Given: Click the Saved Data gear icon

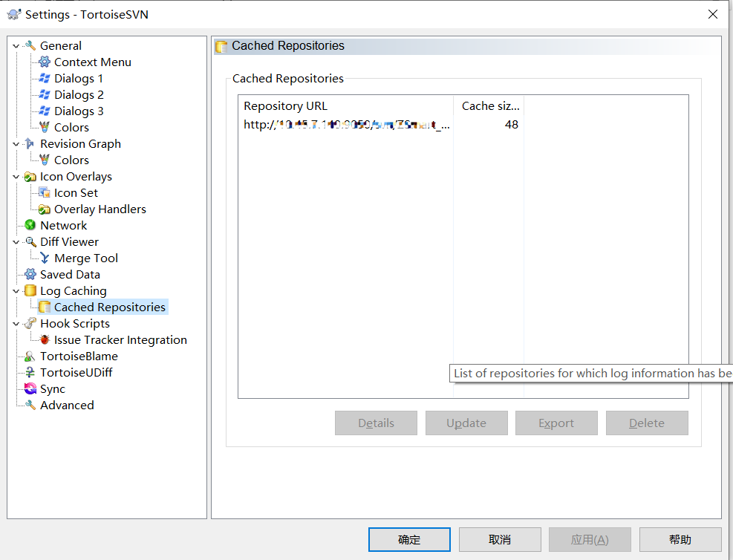Looking at the screenshot, I should (x=30, y=274).
